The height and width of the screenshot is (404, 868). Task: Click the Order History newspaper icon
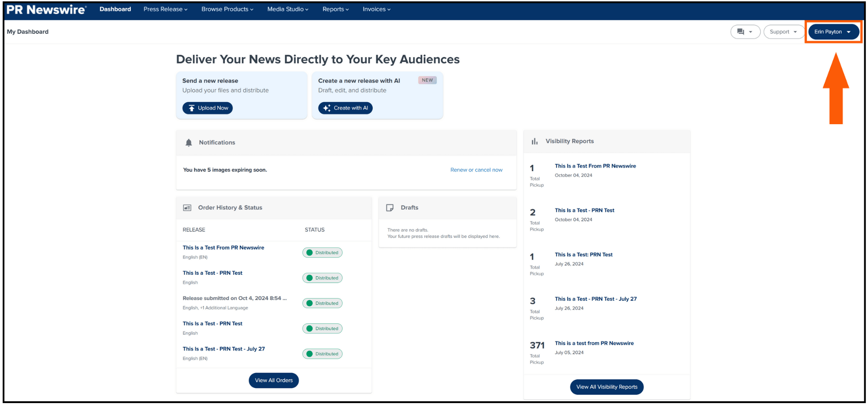(x=187, y=208)
